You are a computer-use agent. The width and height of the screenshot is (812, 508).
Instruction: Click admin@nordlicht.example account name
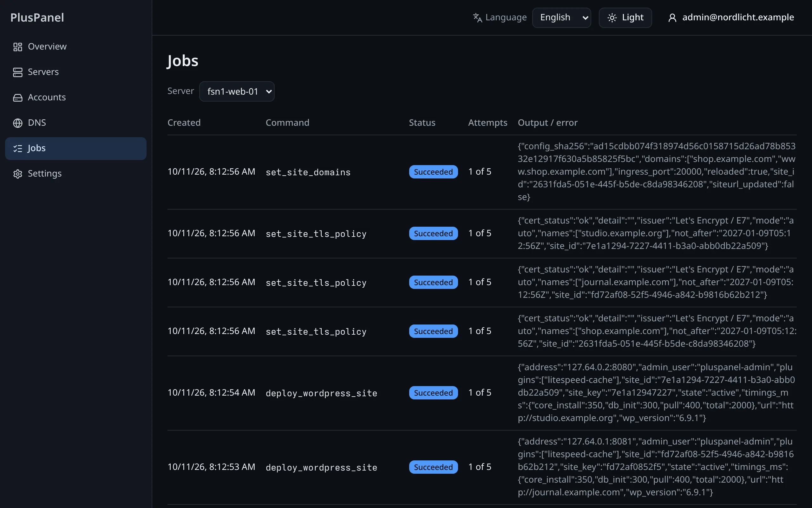click(738, 17)
